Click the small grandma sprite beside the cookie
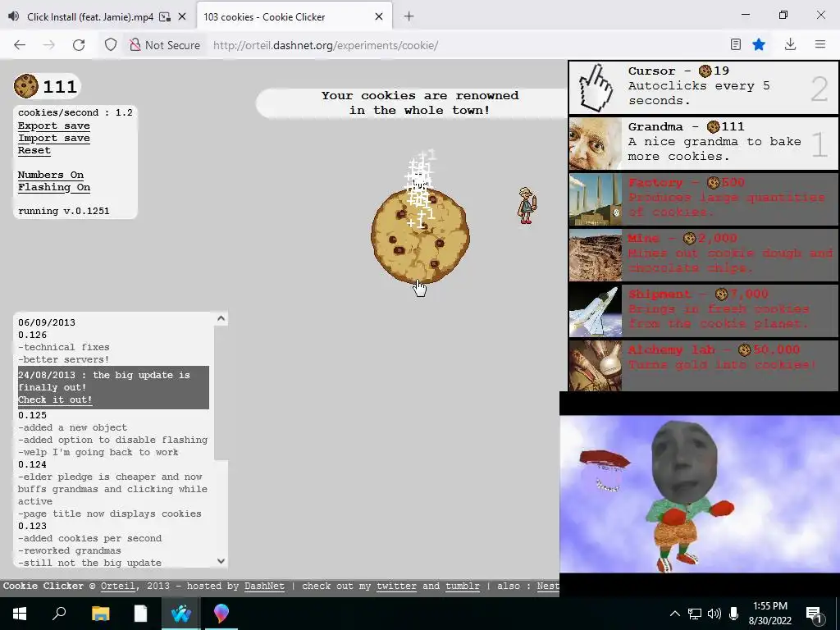Viewport: 840px width, 630px height. 527,206
